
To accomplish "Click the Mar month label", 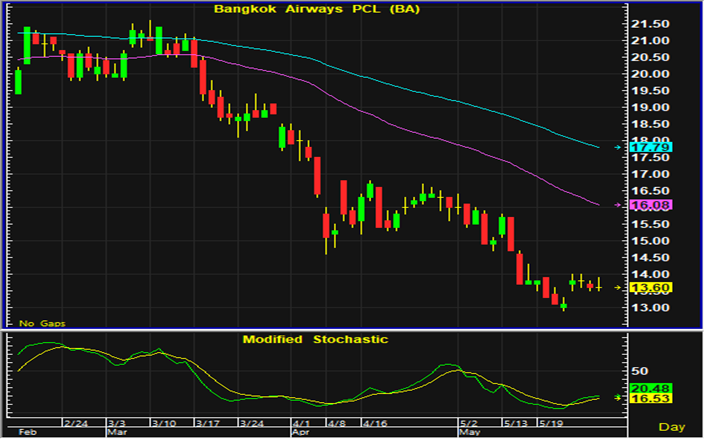I will pos(117,432).
